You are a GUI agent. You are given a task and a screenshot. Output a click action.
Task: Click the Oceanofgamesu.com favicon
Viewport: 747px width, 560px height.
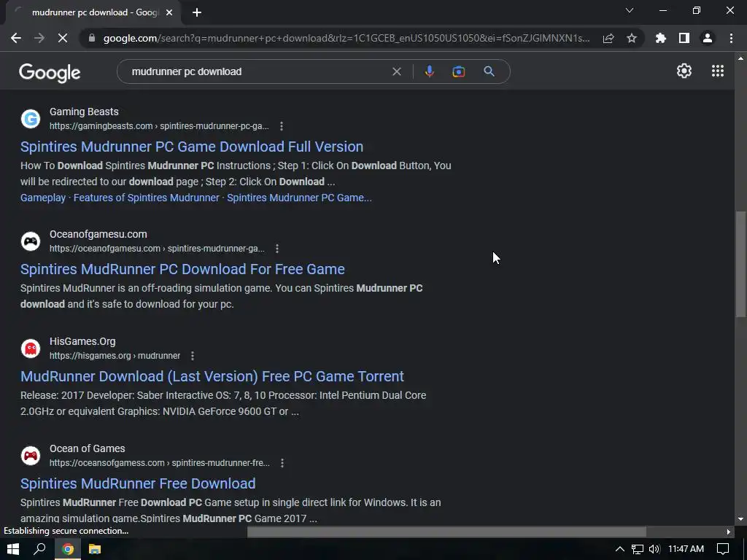pyautogui.click(x=31, y=241)
